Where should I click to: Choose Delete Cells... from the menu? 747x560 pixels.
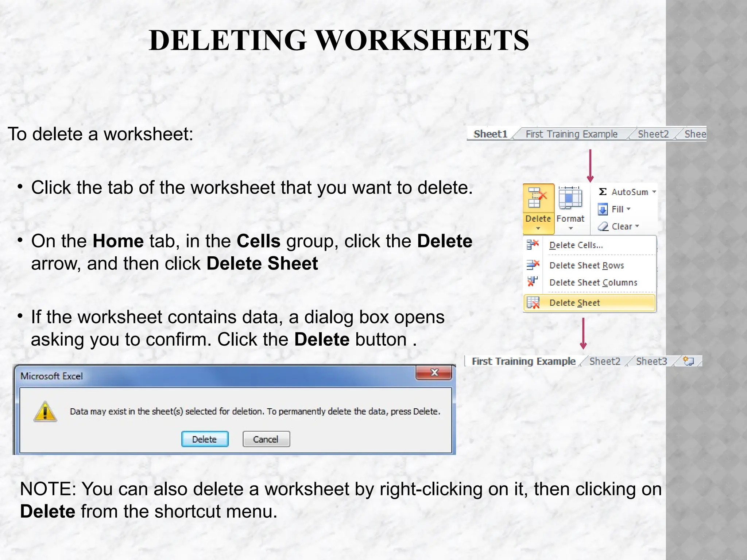(x=590, y=245)
